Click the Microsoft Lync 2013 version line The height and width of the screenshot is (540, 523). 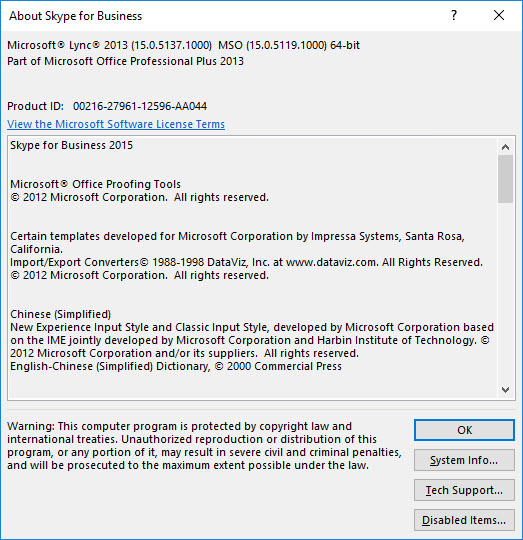(x=184, y=45)
